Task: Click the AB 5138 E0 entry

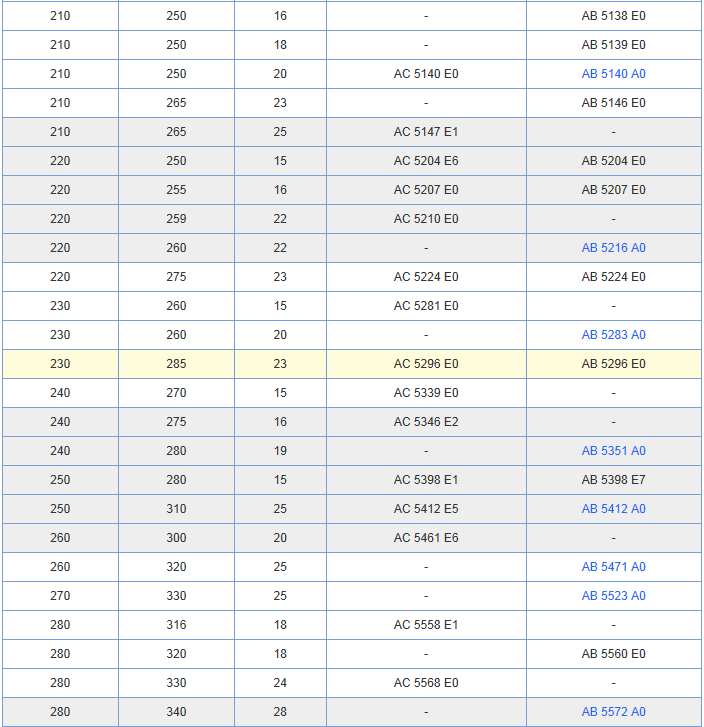Action: tap(613, 16)
